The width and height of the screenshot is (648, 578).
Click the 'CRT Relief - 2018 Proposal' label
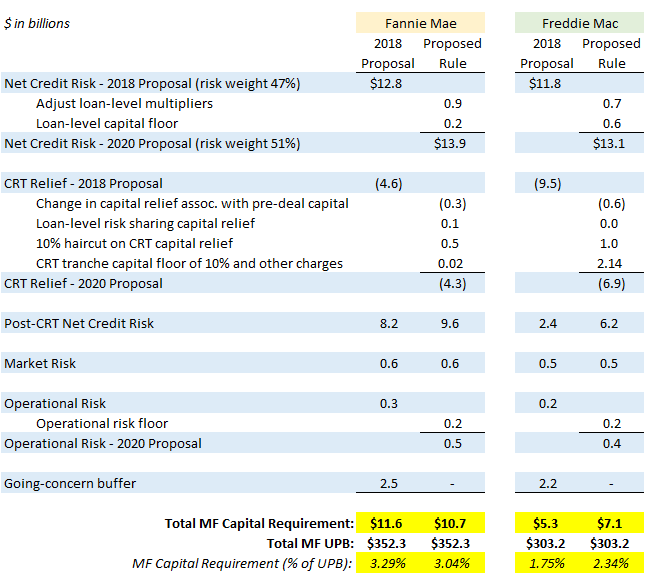[84, 183]
